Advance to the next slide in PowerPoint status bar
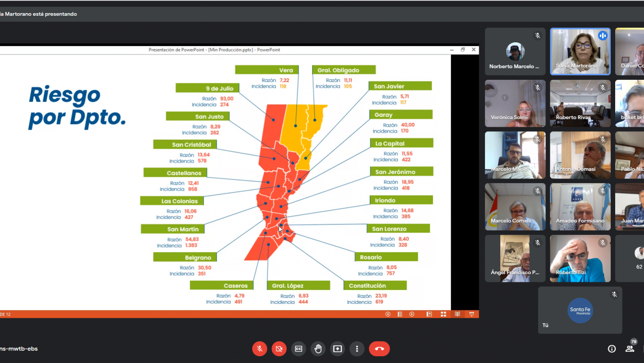The width and height of the screenshot is (644, 363). (x=412, y=314)
